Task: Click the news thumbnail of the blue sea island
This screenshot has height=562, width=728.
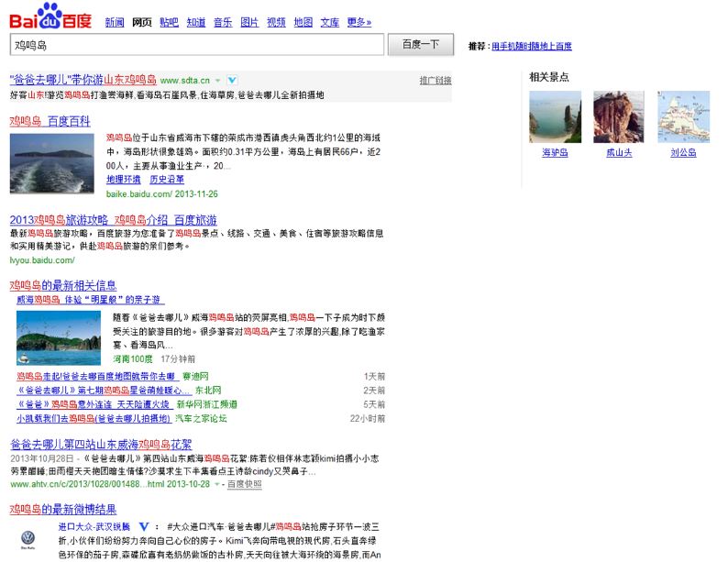Action: coord(59,338)
